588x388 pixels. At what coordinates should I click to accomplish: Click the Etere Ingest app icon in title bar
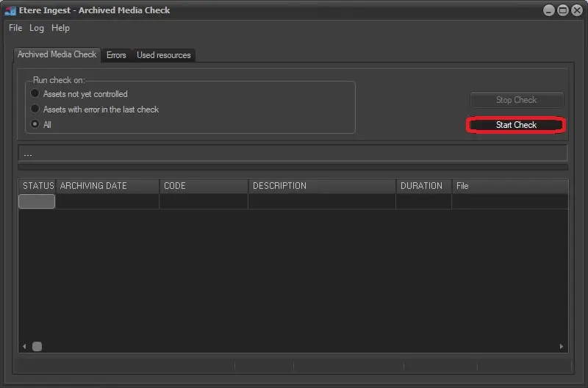pos(10,10)
